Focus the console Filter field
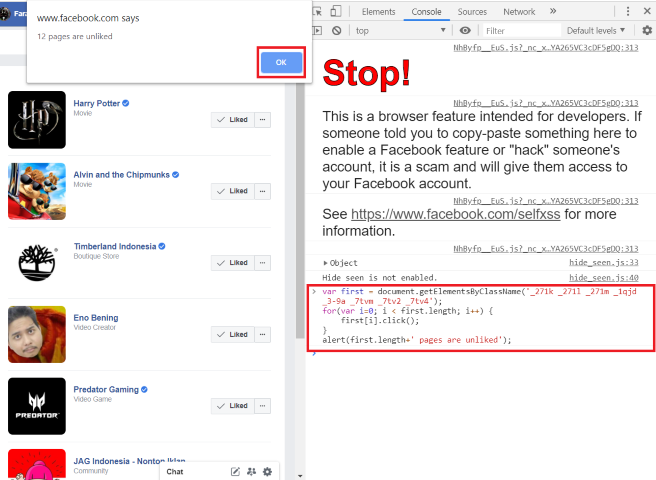Image resolution: width=656 pixels, height=480 pixels. coord(521,31)
